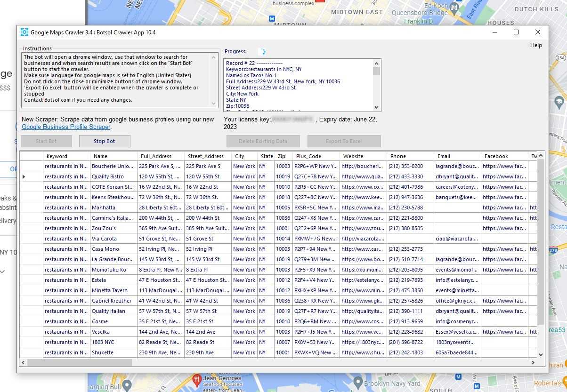Select phone cell '(212) 433-3330'

[410, 176]
